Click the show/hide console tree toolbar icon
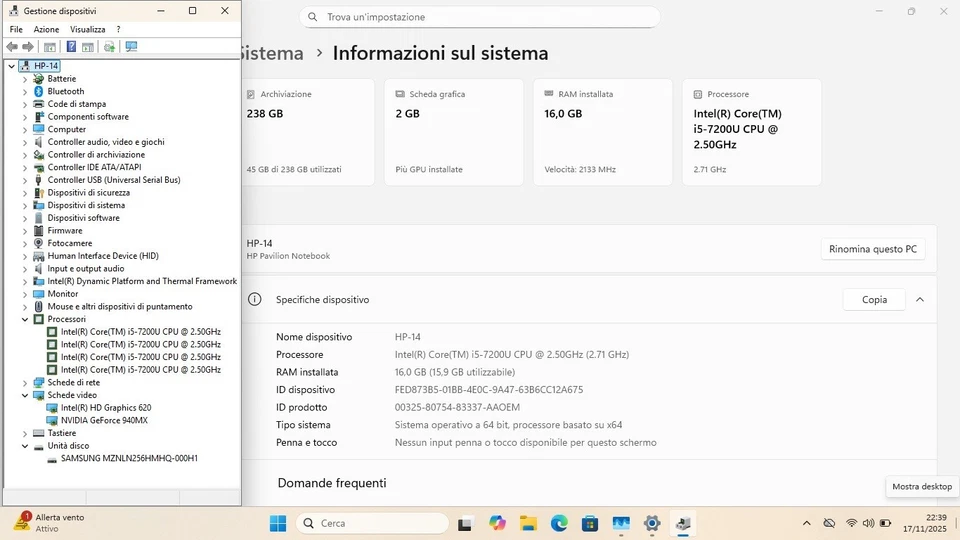Viewport: 960px width, 540px height. 50,47
